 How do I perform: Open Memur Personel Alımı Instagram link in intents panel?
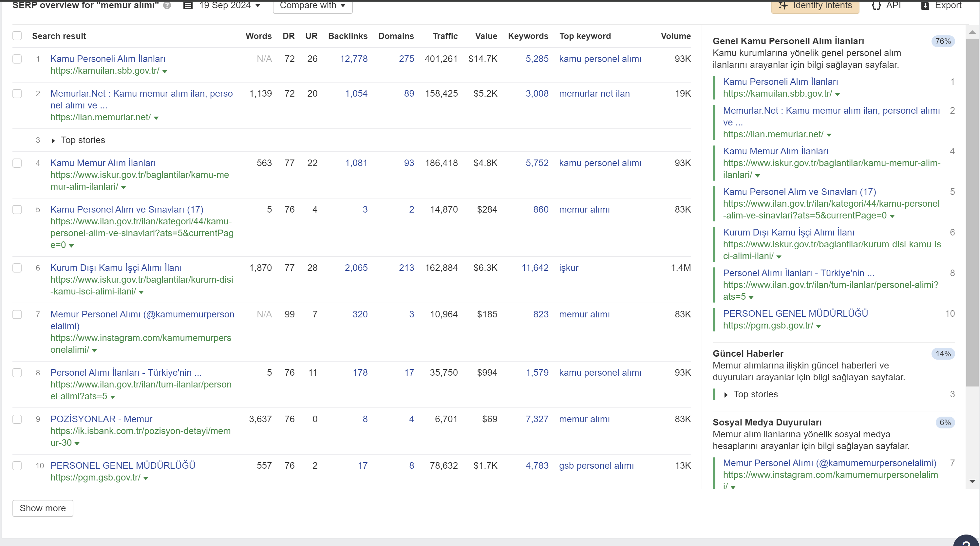point(829,463)
